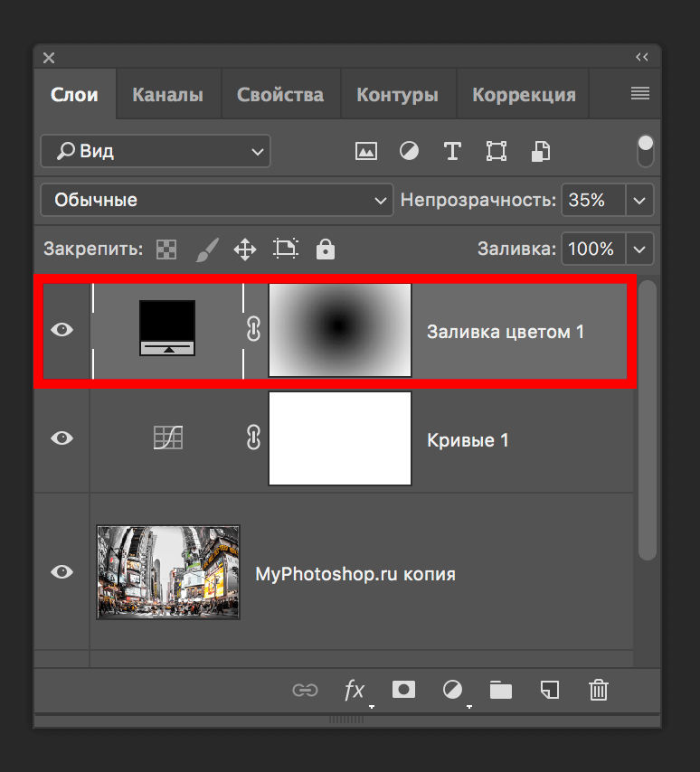This screenshot has height=772, width=700.
Task: Click the fill value field 100%
Action: pyautogui.click(x=593, y=249)
